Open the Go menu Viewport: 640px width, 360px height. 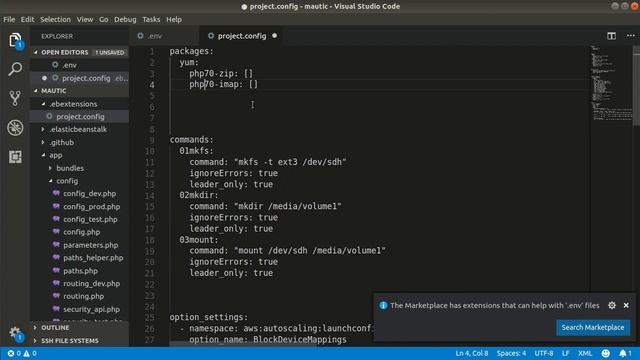(104, 19)
